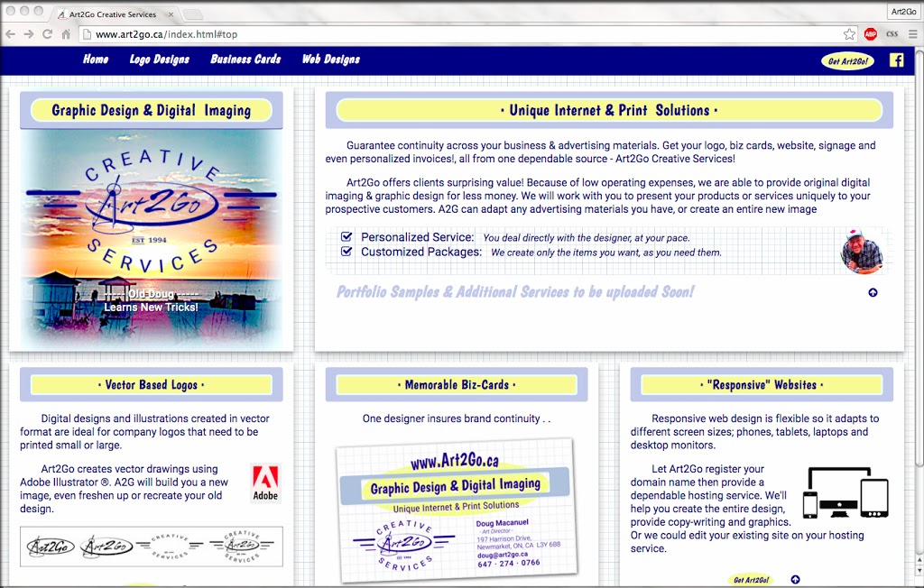
Task: Go back with the browser back arrow
Action: [x=10, y=34]
